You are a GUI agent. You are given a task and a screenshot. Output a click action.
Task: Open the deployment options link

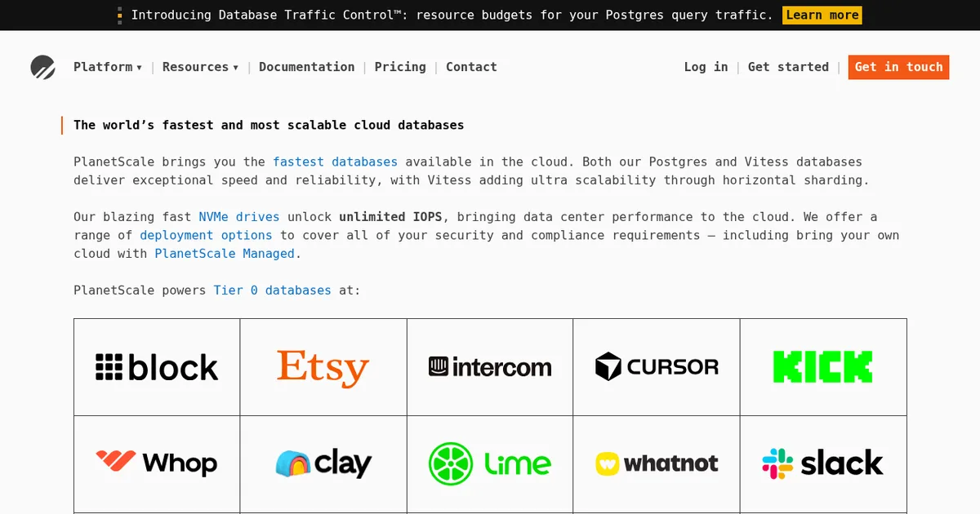pyautogui.click(x=206, y=235)
